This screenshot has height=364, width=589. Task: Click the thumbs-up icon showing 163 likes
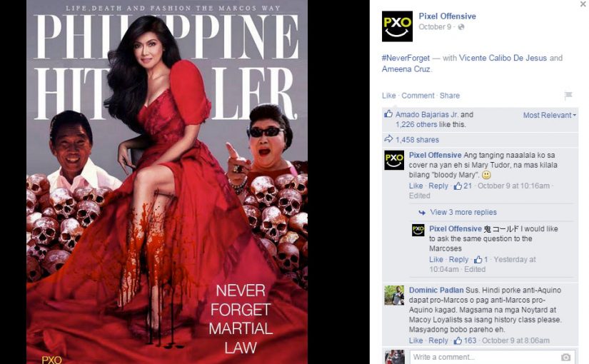coord(458,340)
